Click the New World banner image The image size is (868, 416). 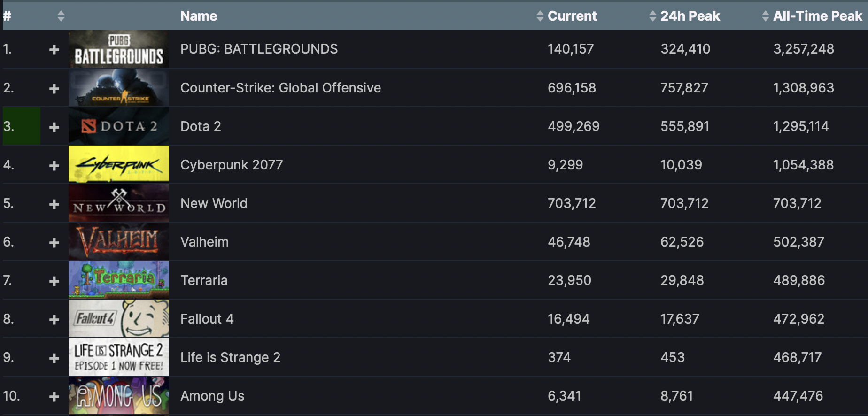click(118, 203)
